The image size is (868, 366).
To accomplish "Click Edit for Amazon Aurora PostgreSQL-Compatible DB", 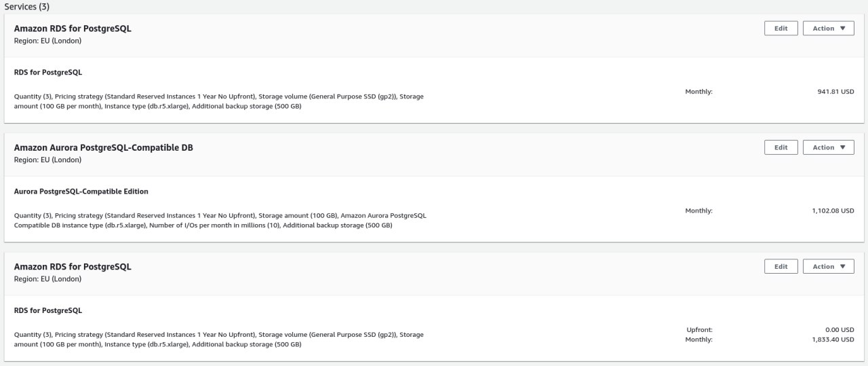I will pyautogui.click(x=781, y=147).
